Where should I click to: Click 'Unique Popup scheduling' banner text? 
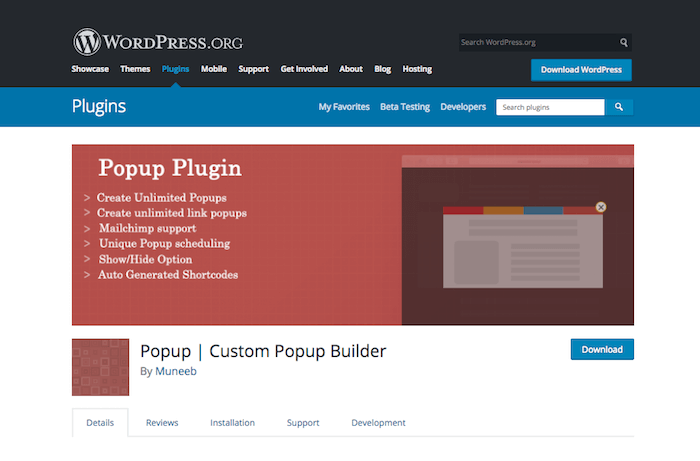pos(165,244)
